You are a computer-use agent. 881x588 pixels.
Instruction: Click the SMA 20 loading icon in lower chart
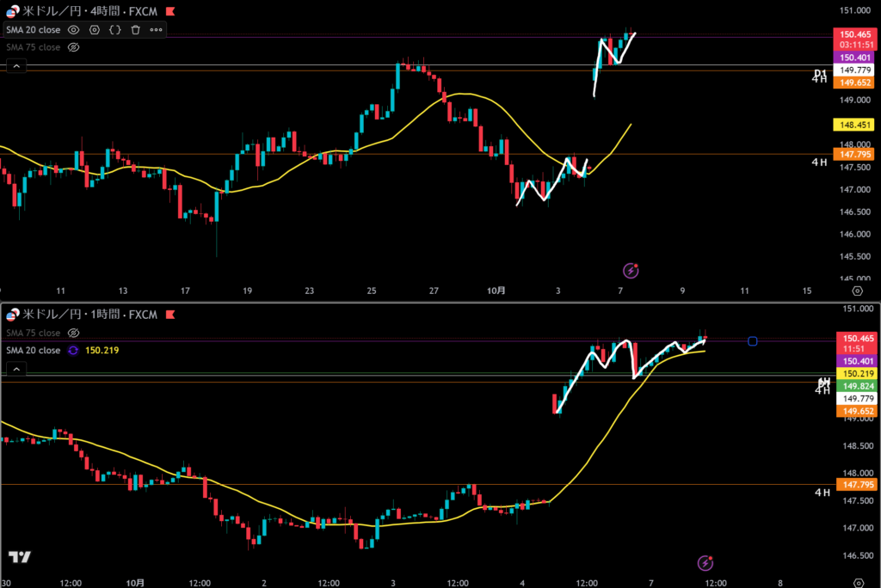(74, 351)
